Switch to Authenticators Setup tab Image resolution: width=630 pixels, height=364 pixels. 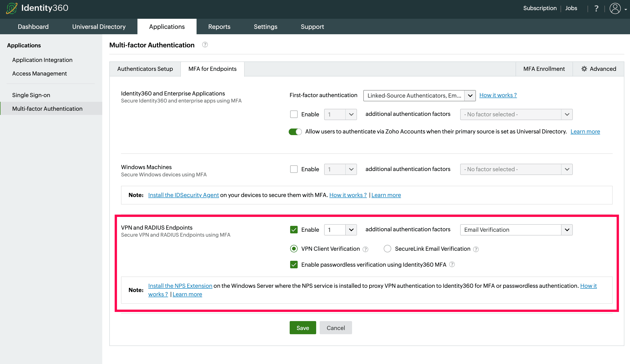coord(145,69)
